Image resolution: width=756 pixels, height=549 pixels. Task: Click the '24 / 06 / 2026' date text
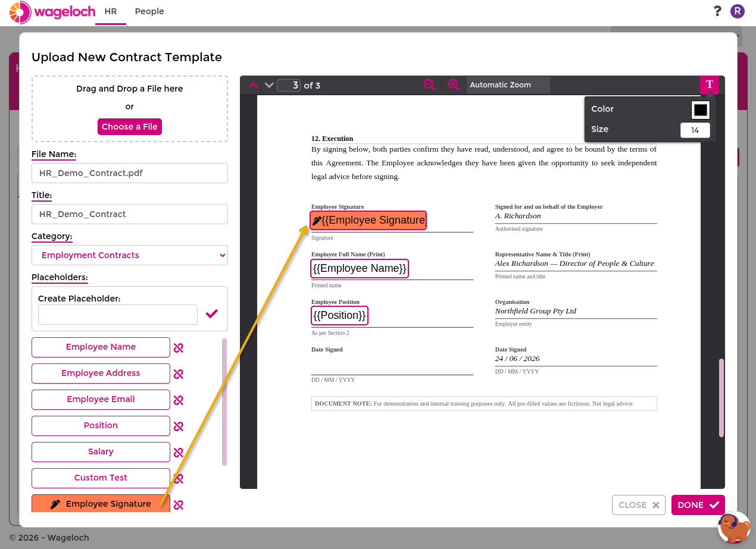(x=517, y=359)
